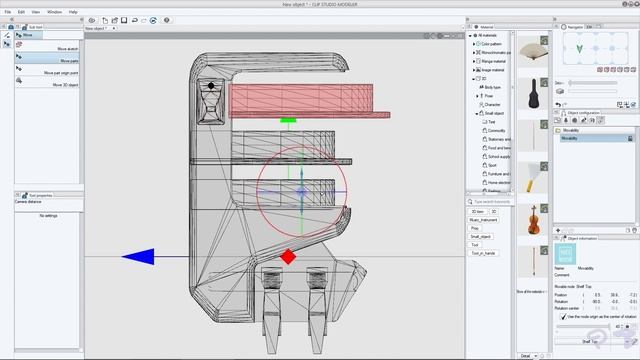
Task: Open the View menu
Action: pos(36,12)
